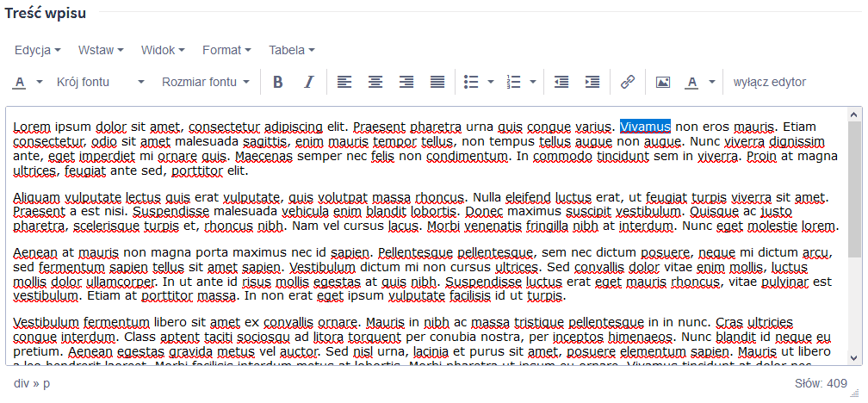The height and width of the screenshot is (403, 868).
Task: Toggle bold formatting
Action: (x=278, y=83)
